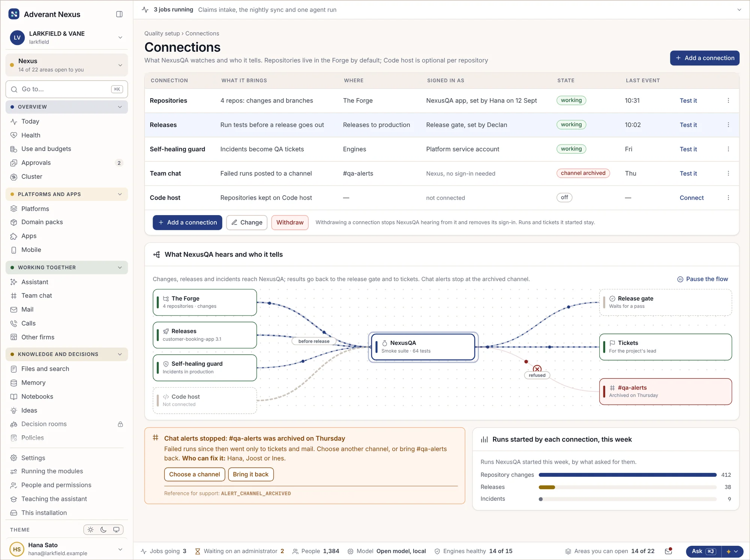Expand the running jobs banner chevron
The image size is (750, 560).
739,10
